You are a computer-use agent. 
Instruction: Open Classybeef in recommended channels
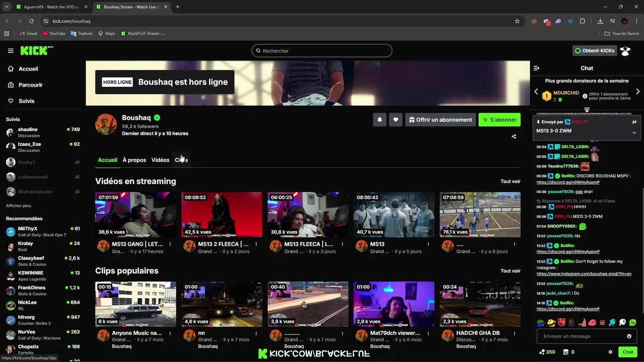click(x=43, y=261)
